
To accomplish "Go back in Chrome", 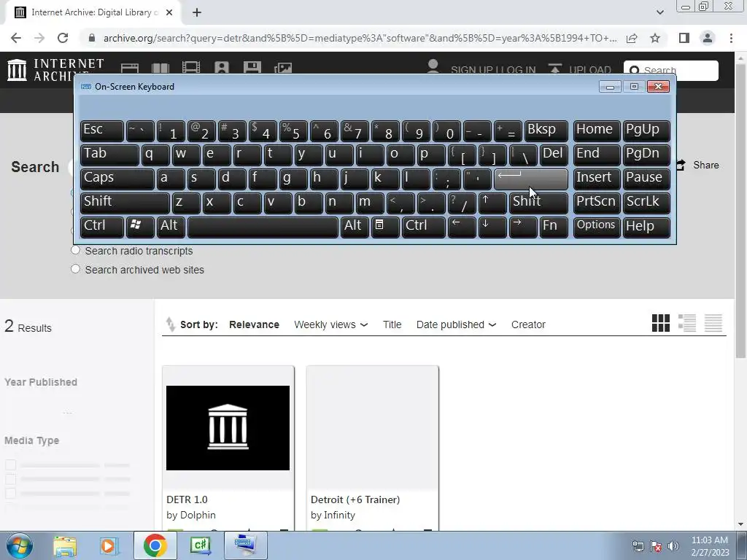I will (16, 38).
